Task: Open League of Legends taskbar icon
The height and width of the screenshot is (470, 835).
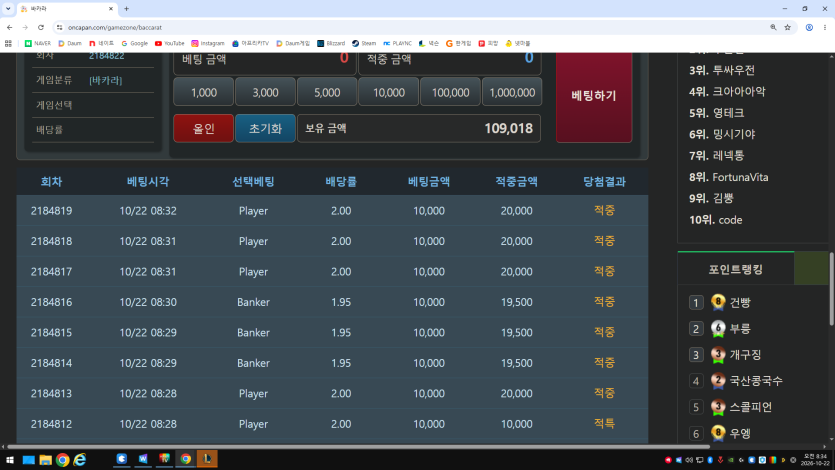Action: (x=207, y=459)
